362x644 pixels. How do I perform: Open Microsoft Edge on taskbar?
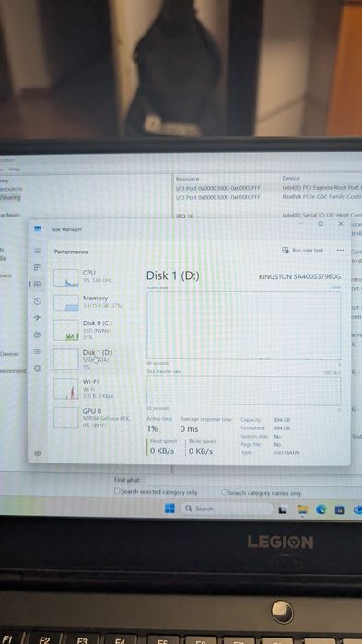(x=321, y=509)
